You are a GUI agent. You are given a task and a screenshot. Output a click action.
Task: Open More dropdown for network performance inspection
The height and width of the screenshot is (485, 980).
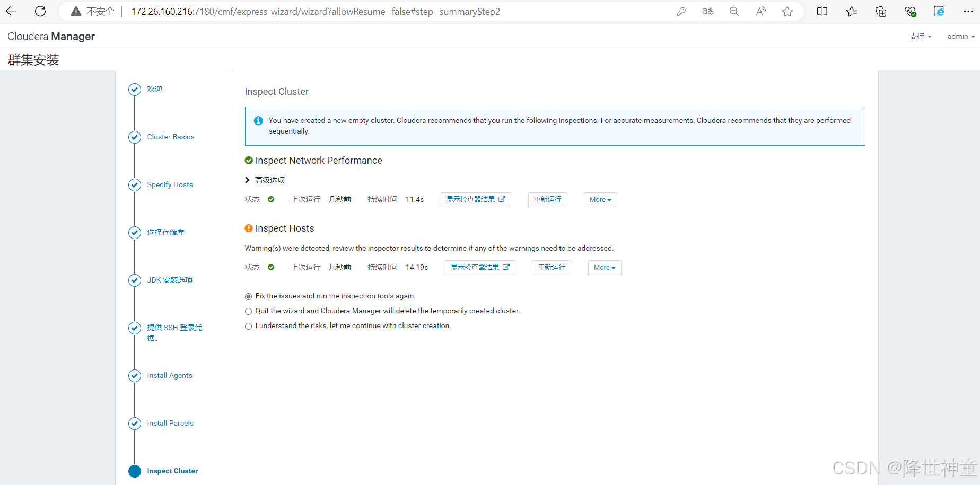click(600, 200)
